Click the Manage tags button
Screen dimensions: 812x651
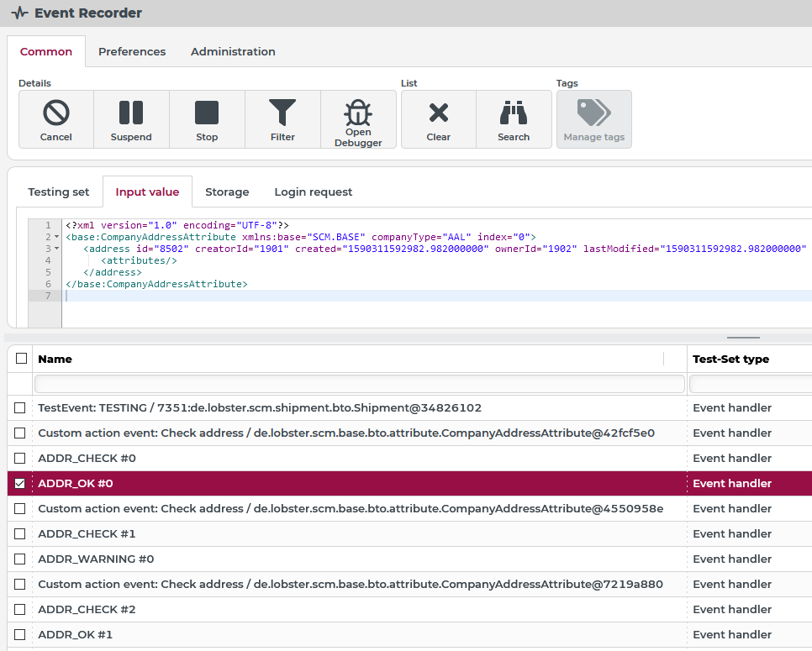click(594, 119)
